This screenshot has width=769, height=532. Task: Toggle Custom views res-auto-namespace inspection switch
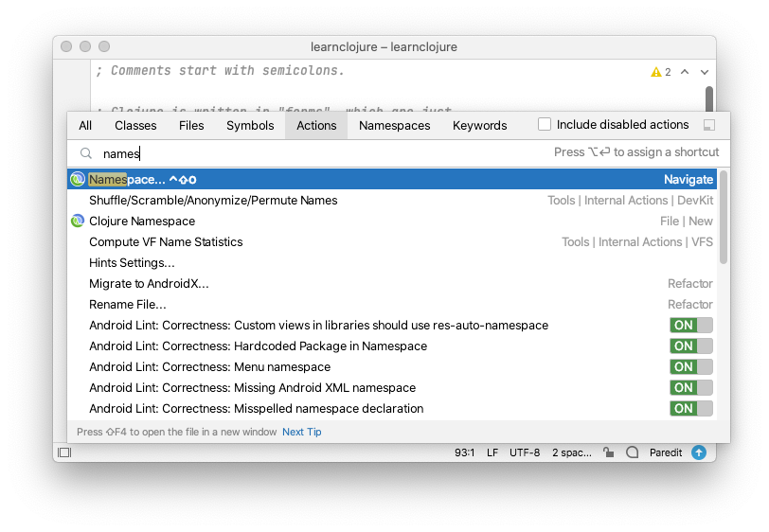point(691,325)
